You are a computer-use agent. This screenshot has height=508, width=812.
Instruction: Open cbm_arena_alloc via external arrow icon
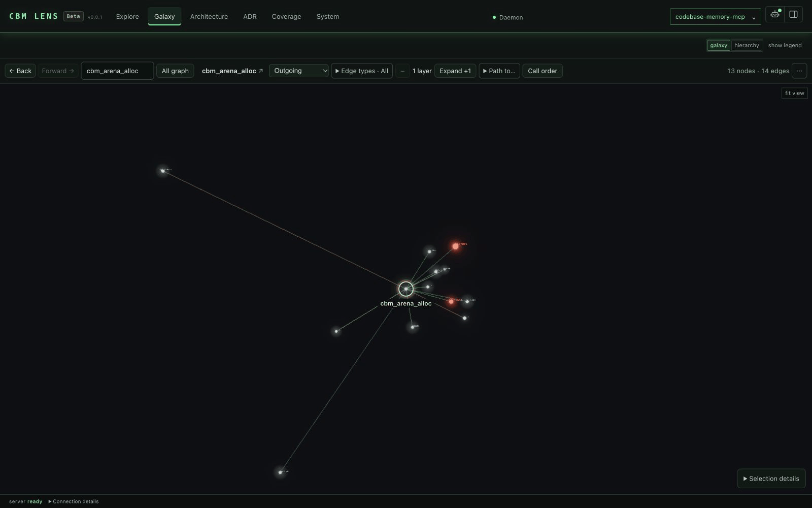261,71
